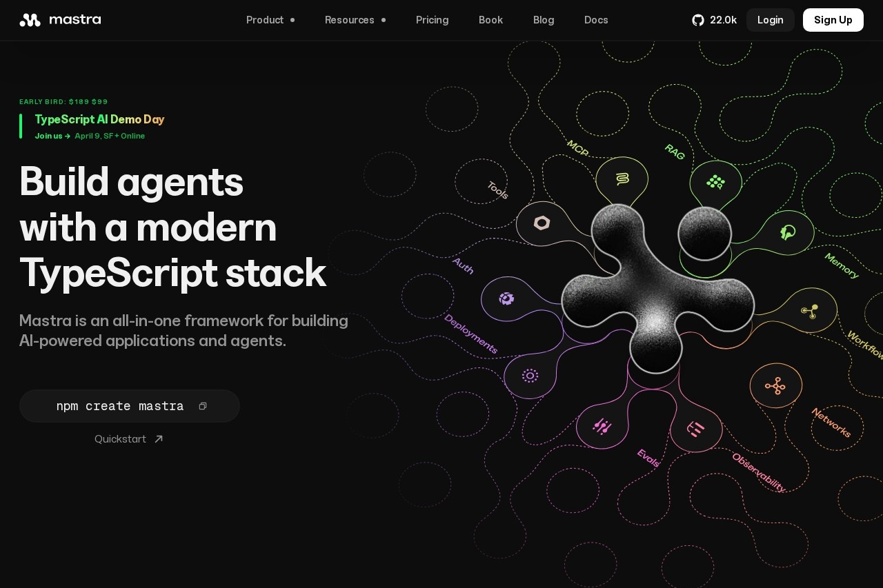Click the Mastra logo in the header
The height and width of the screenshot is (588, 883).
click(60, 20)
